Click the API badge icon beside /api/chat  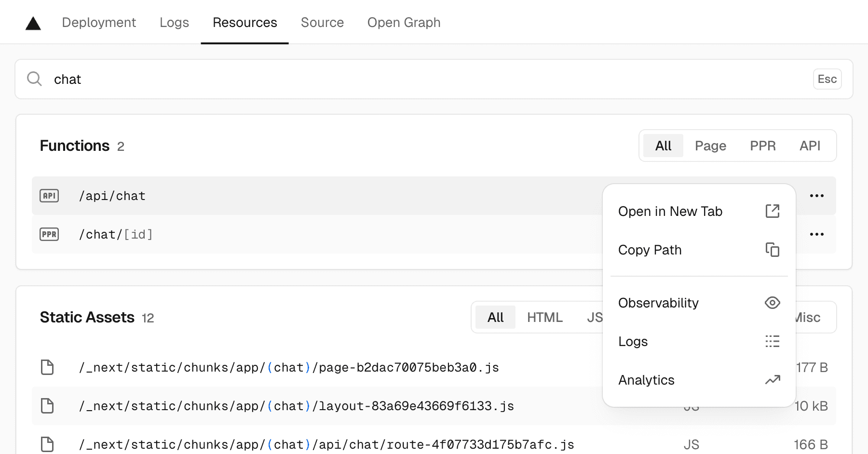(49, 196)
